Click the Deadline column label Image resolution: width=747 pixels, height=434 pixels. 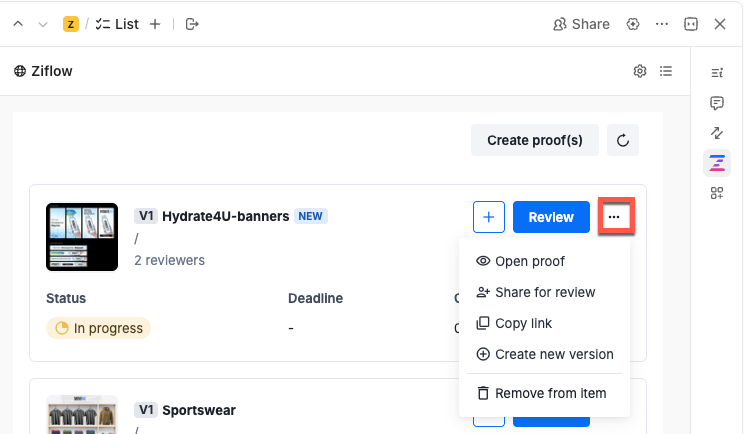315,298
